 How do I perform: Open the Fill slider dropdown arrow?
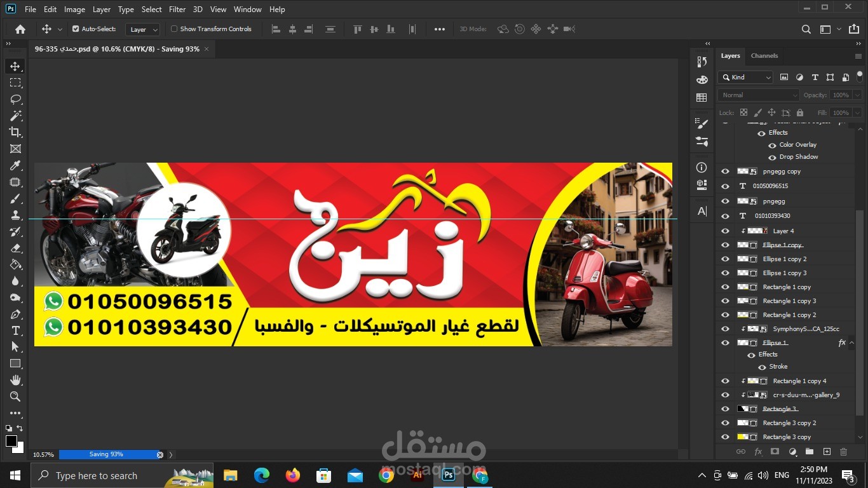(x=857, y=112)
